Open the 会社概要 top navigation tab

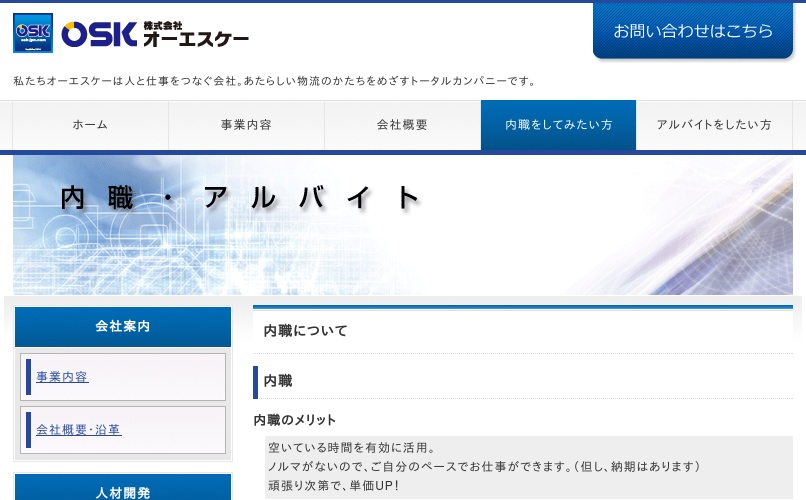pos(402,125)
